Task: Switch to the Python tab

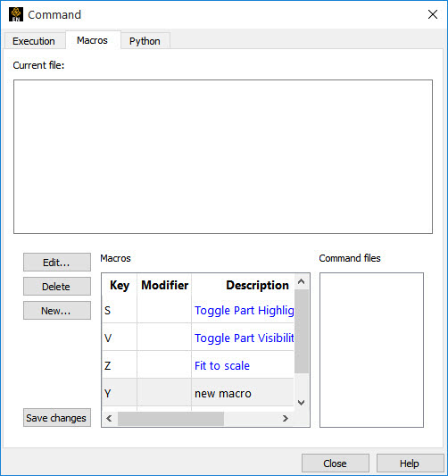Action: pos(145,41)
